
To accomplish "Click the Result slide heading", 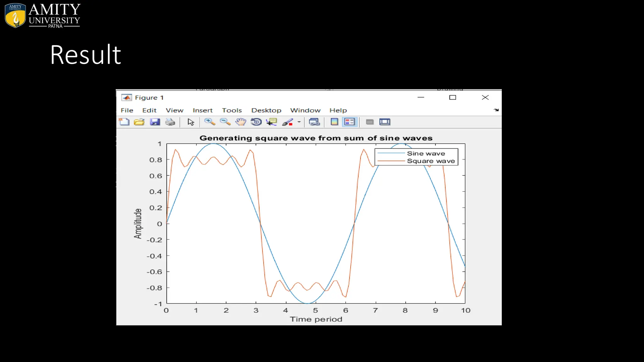I will coord(86,55).
